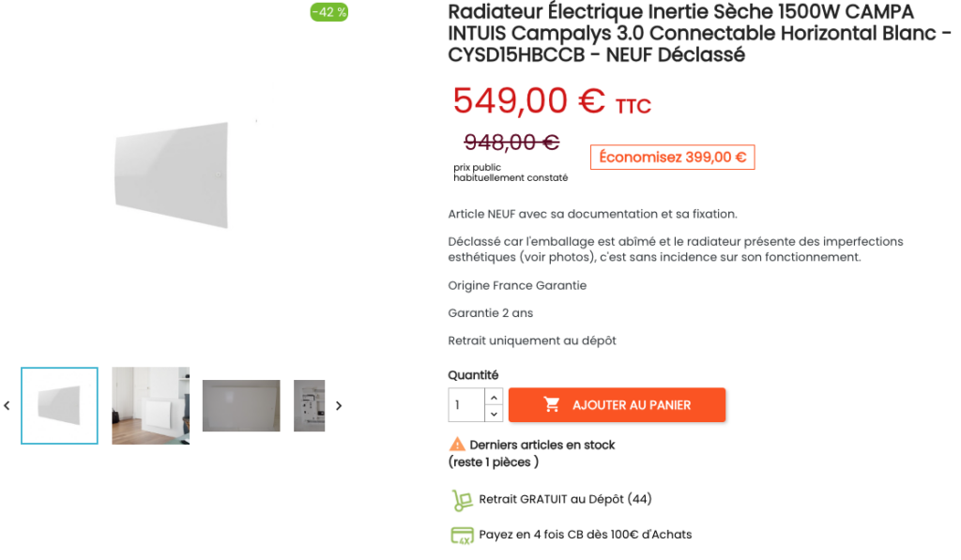The image size is (961, 560).
Task: Select the first radiator thumbnail
Action: tap(59, 405)
